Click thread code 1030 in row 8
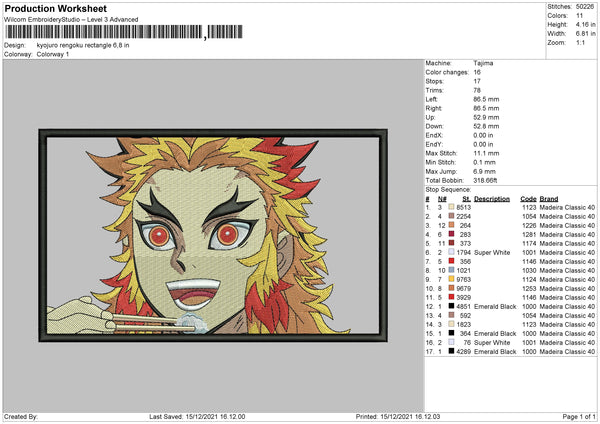 tap(529, 271)
